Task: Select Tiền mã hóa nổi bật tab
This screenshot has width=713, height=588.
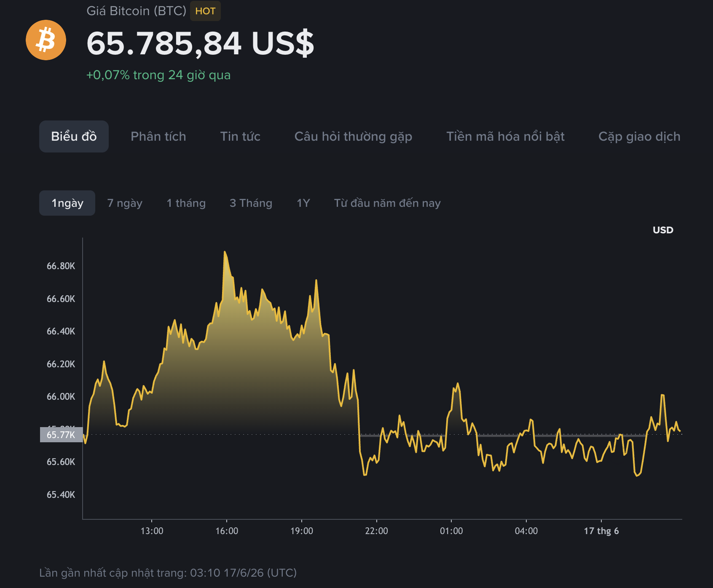Action: [x=505, y=136]
